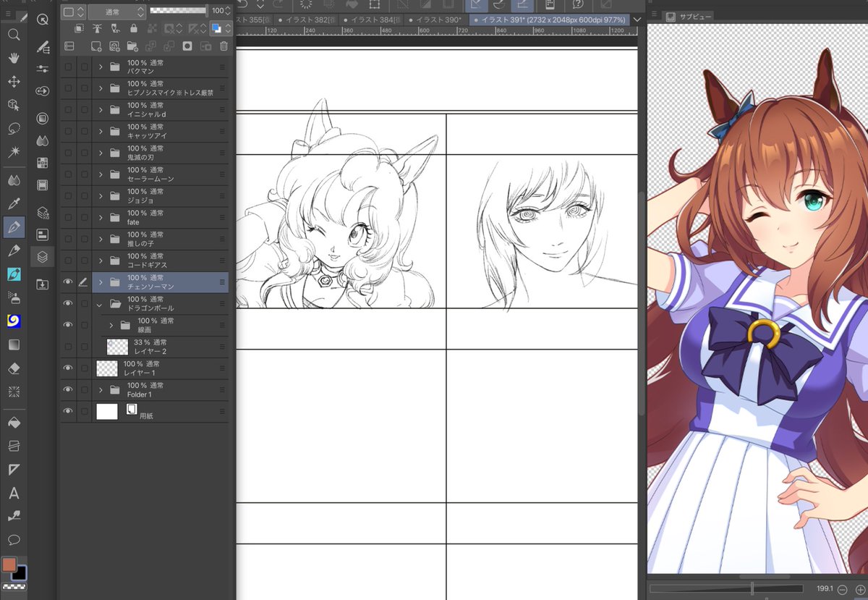868x600 pixels.
Task: Switch to the イラスト 384 tab
Action: pyautogui.click(x=371, y=20)
